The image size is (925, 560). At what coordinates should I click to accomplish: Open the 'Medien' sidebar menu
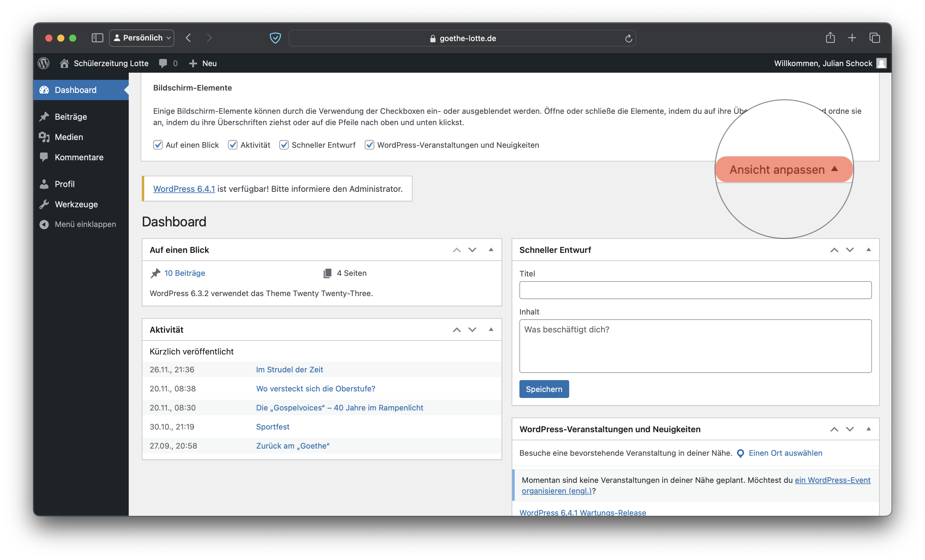pos(69,137)
